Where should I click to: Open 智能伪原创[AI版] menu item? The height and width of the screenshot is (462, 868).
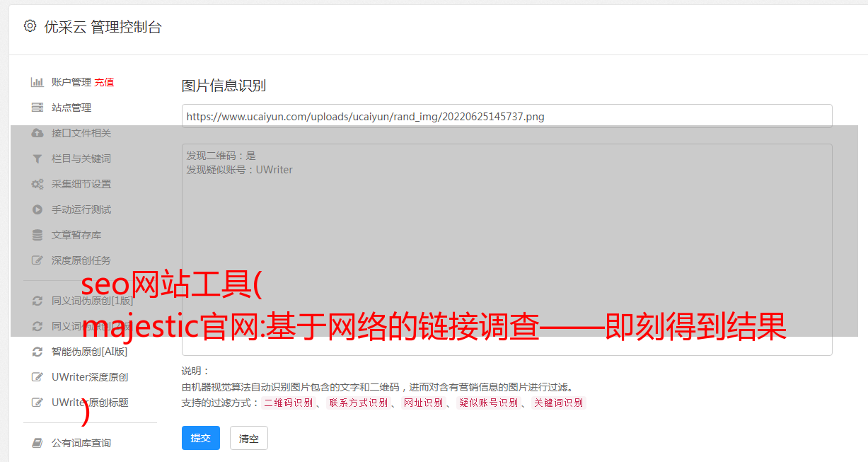89,352
